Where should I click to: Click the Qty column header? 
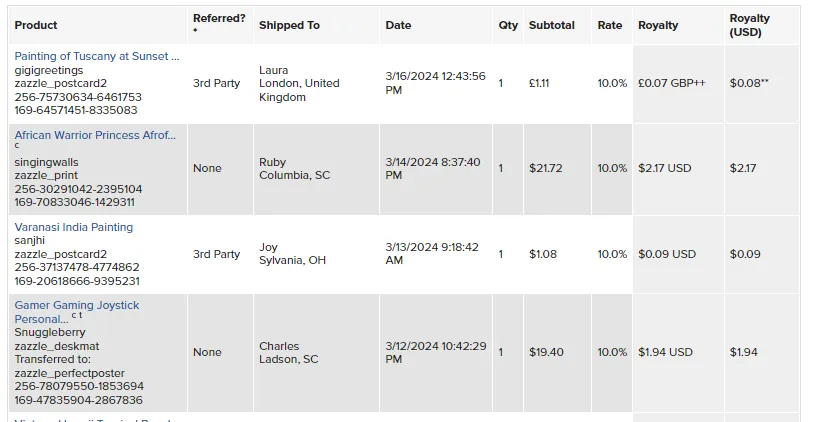tap(508, 25)
